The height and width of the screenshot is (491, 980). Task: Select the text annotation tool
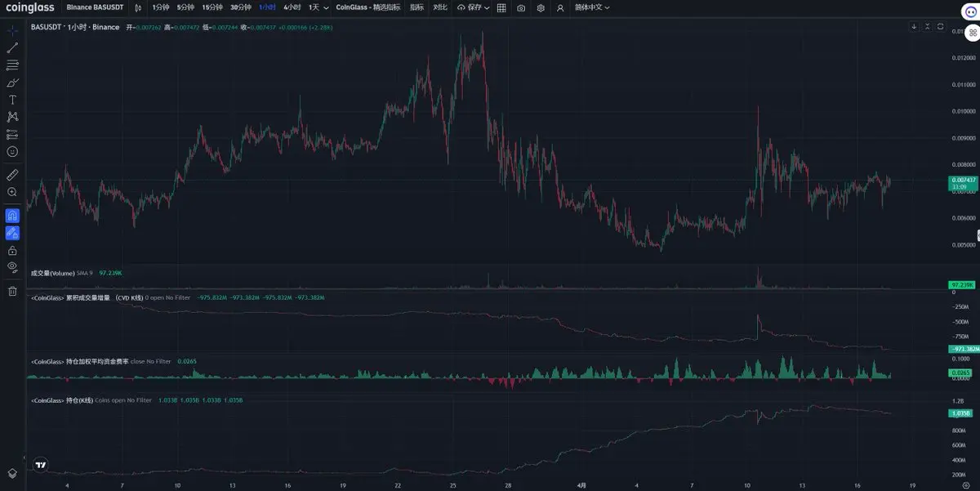pyautogui.click(x=12, y=100)
